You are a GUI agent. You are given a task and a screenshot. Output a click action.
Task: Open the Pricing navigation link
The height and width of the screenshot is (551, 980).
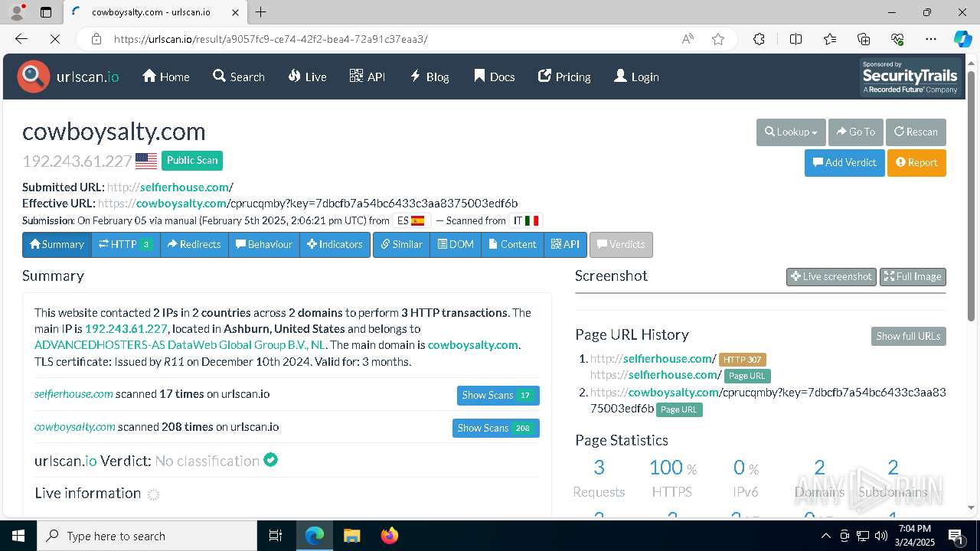click(x=564, y=77)
